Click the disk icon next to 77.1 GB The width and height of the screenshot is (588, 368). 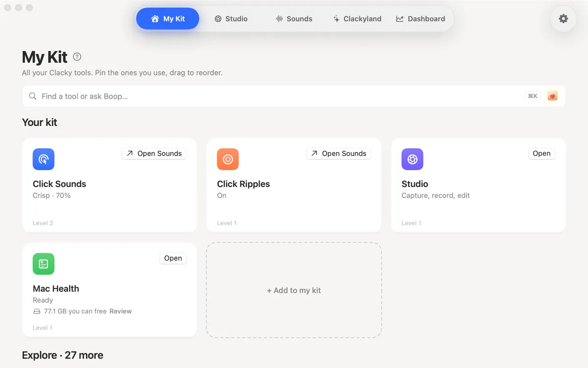[37, 312]
